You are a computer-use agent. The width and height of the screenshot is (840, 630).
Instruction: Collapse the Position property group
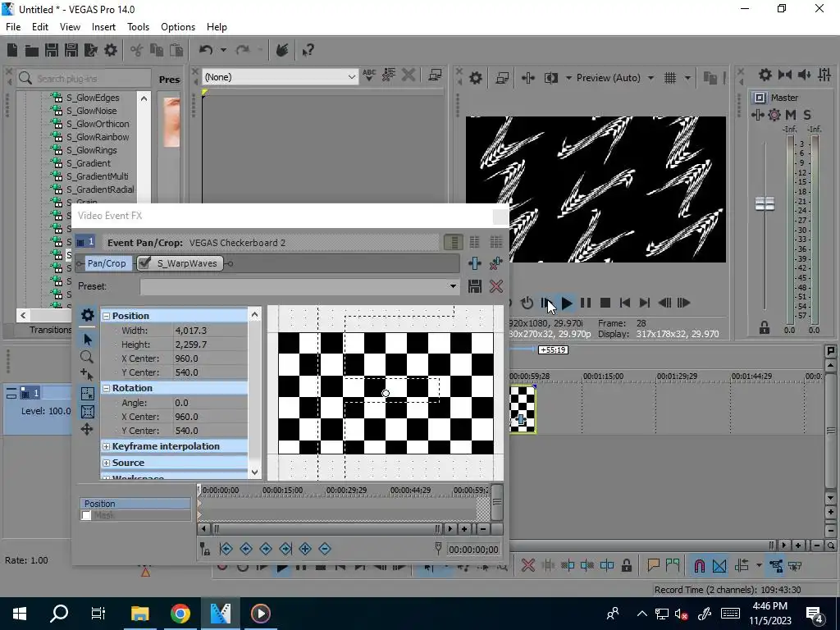pyautogui.click(x=106, y=316)
